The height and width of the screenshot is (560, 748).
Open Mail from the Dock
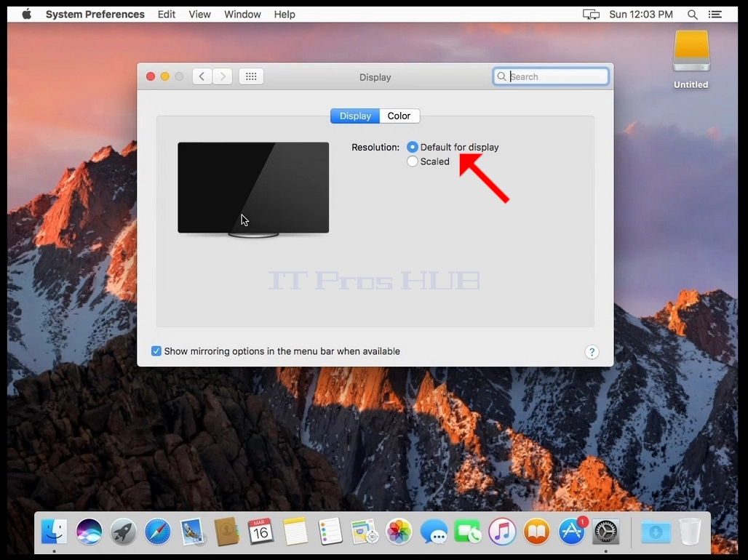coord(192,532)
